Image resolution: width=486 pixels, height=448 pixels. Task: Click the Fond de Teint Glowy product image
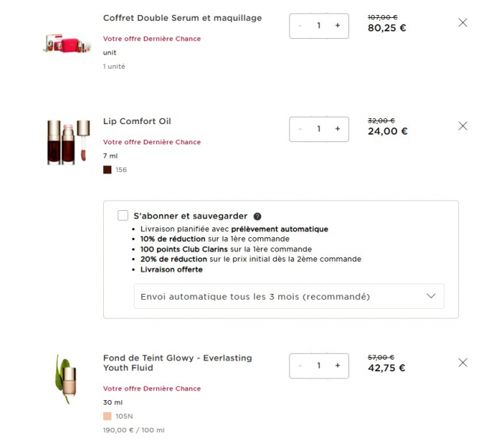(66, 379)
